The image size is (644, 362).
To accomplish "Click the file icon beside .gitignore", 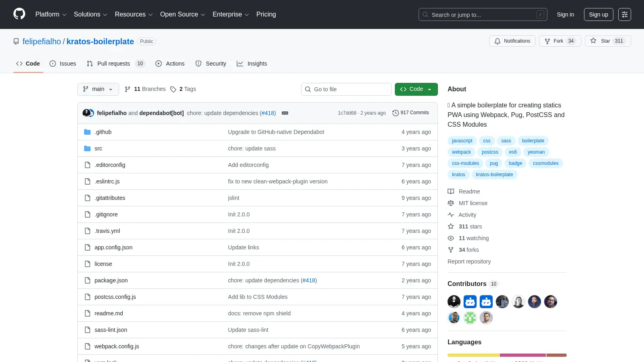I will point(87,214).
